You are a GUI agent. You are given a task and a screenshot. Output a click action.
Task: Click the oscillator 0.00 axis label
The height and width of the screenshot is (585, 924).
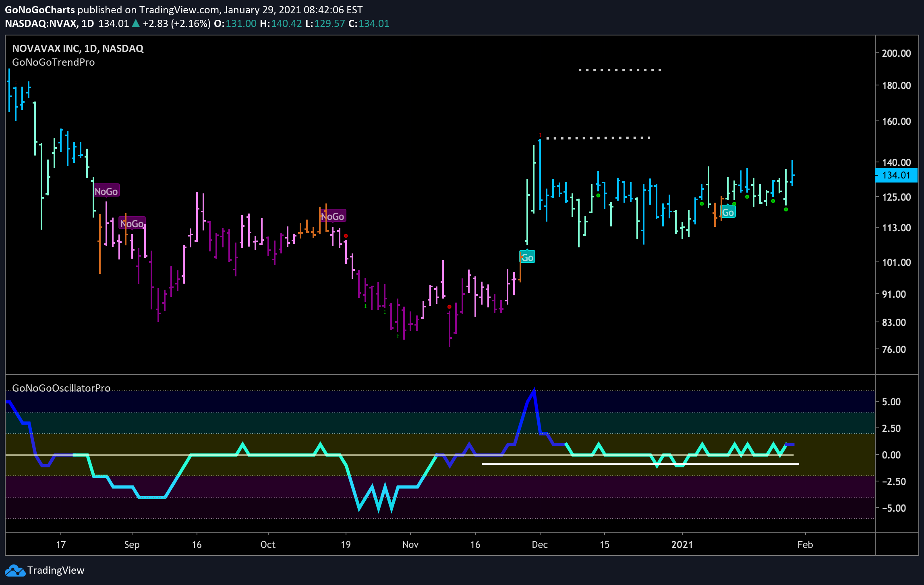point(891,455)
